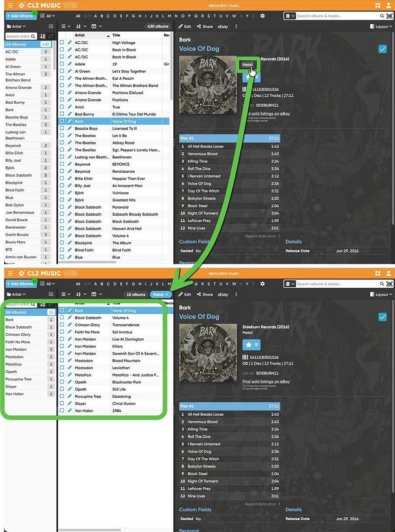
Task: Tick the checkbox for AC/DC High Voltage
Action: point(62,43)
